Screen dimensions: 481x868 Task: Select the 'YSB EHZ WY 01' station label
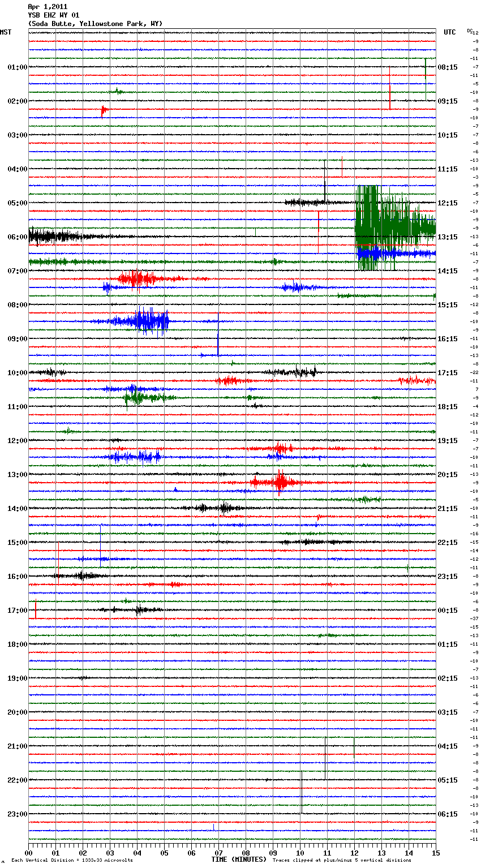pos(54,15)
